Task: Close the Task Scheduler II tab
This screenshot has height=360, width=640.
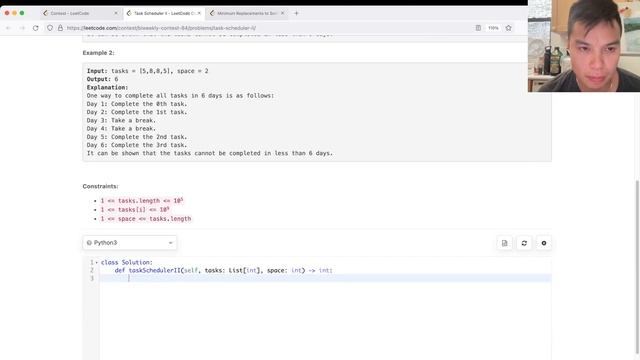Action: [199, 13]
